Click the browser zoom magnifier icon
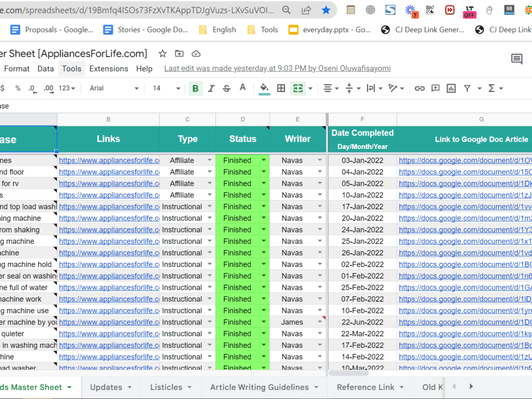532x399 pixels. click(286, 10)
